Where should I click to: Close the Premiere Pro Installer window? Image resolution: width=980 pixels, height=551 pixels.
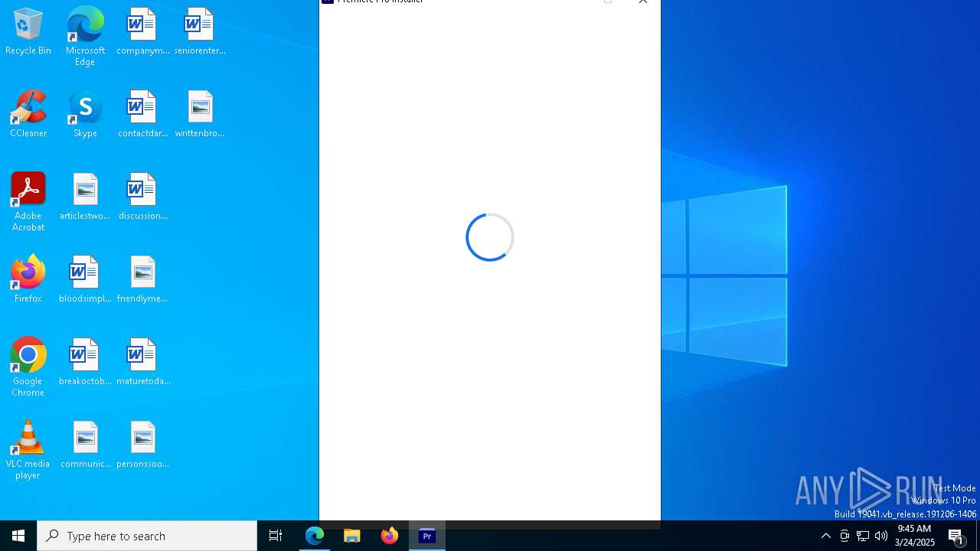(643, 2)
